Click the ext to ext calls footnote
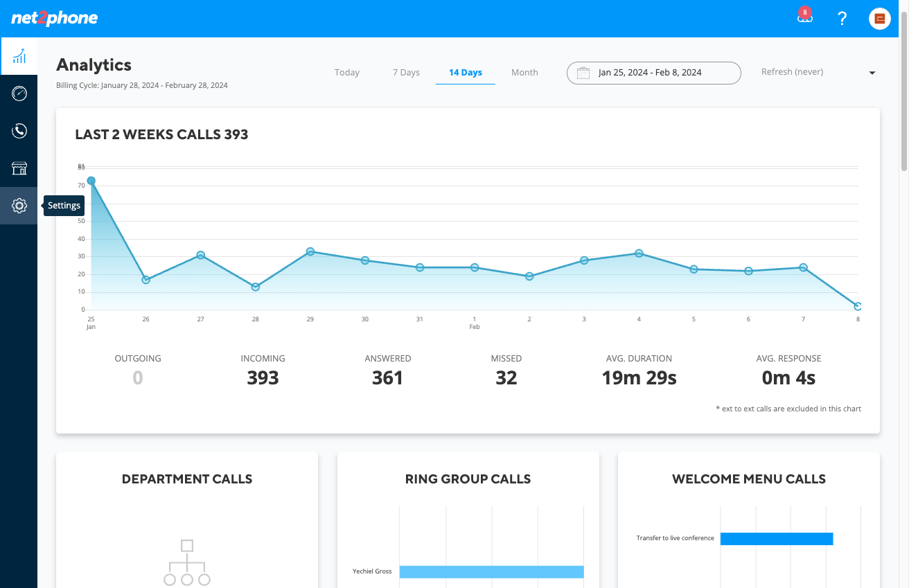The height and width of the screenshot is (588, 909). tap(788, 409)
